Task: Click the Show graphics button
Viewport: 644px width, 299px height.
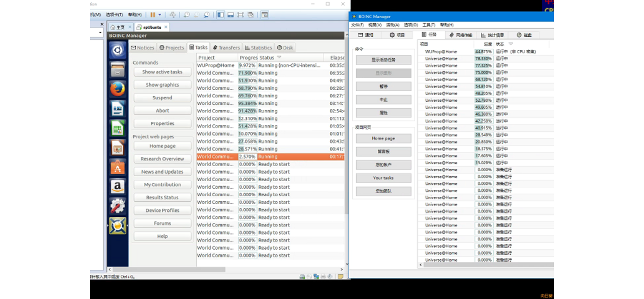Action: click(x=163, y=85)
